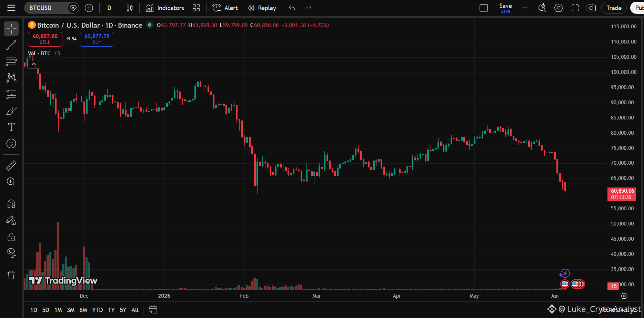Viewport: 644px width, 318px height.
Task: Toggle stay in drawing mode
Action: [x=11, y=220]
